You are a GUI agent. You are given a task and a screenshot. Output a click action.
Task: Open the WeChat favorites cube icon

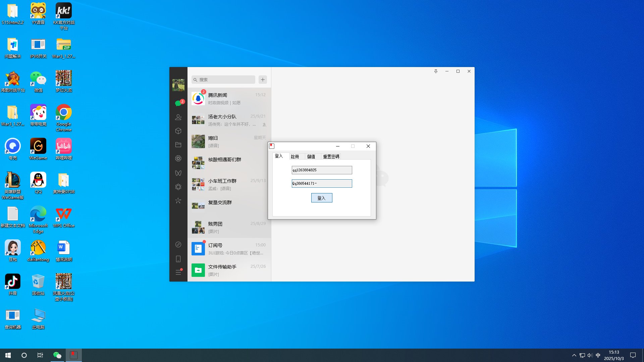pyautogui.click(x=178, y=131)
